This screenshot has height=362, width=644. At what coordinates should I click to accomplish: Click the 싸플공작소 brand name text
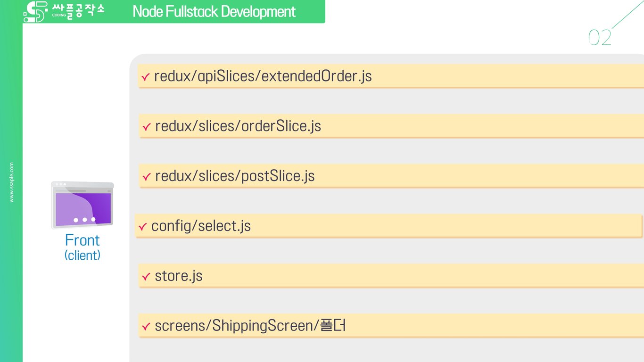pos(78,11)
